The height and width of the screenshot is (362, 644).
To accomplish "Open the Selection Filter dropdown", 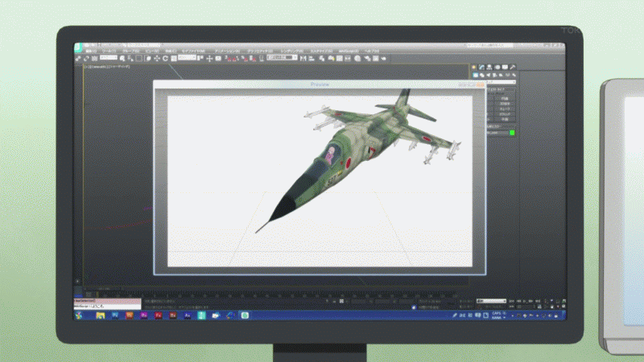I will coord(109,57).
